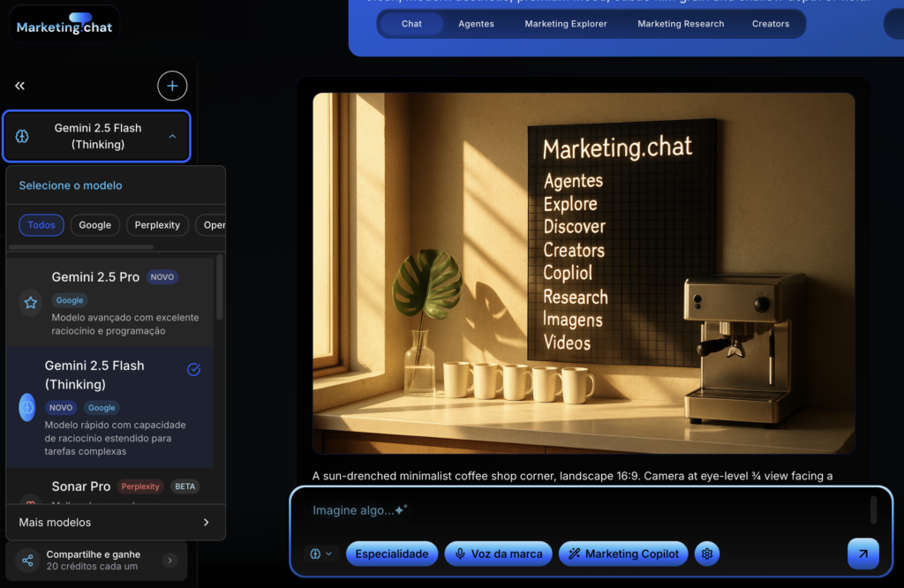Click the model list vertical scrollbar
The width and height of the screenshot is (904, 588).
(x=219, y=287)
